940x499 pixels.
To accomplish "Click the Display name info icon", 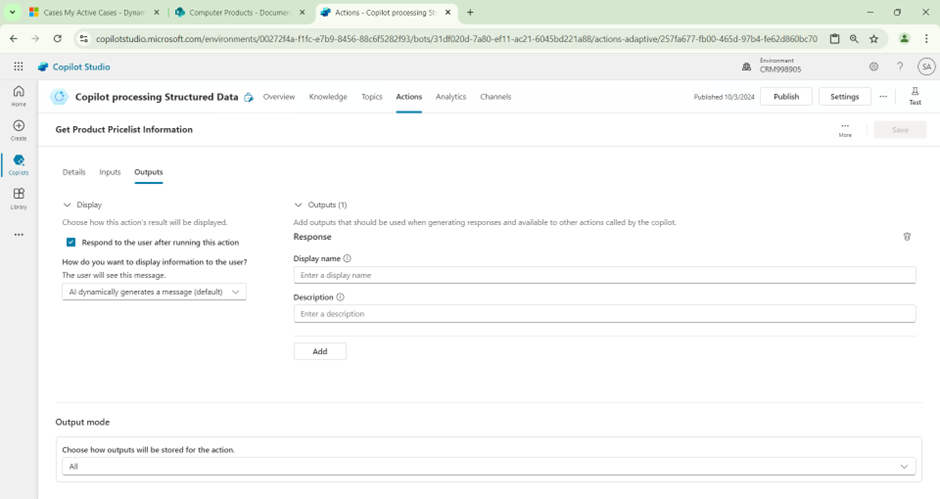I will click(x=347, y=258).
